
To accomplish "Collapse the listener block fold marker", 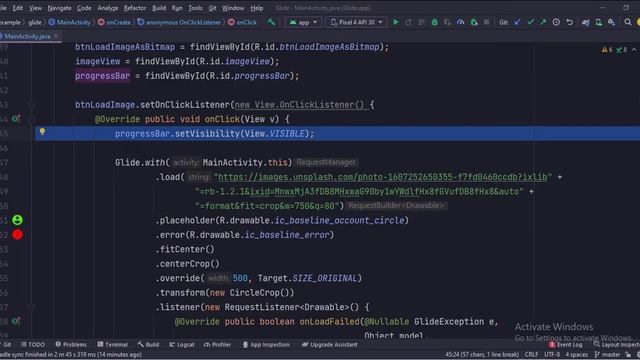I will (31, 307).
